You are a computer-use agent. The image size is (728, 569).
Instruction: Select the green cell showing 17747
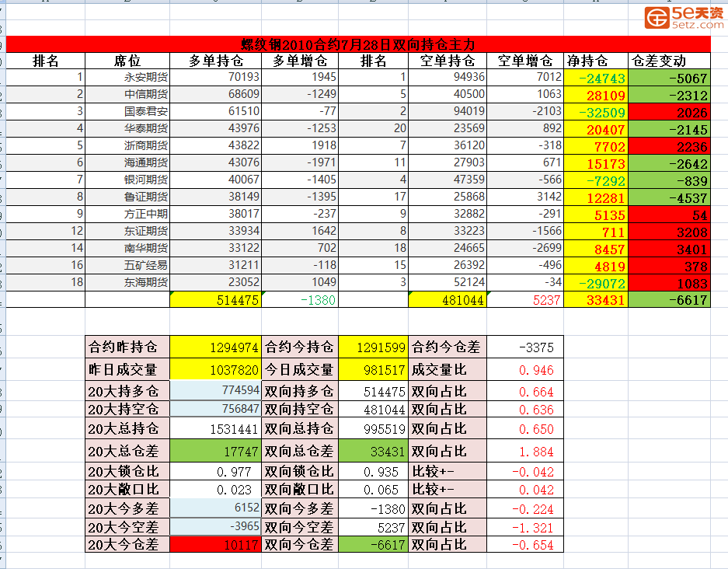[x=216, y=451]
